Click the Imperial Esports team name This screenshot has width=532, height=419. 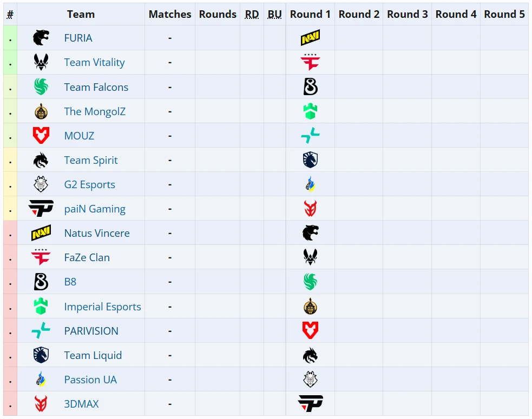click(x=102, y=307)
